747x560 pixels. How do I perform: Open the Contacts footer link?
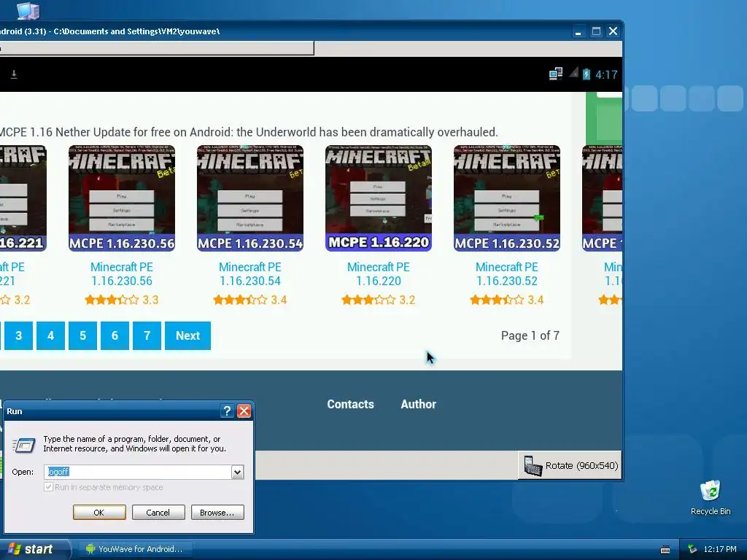coord(350,404)
